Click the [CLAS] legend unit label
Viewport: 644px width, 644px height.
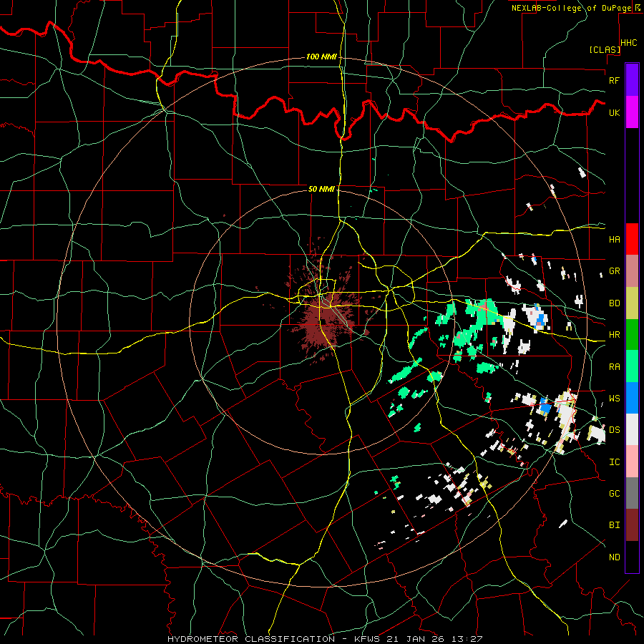click(605, 49)
